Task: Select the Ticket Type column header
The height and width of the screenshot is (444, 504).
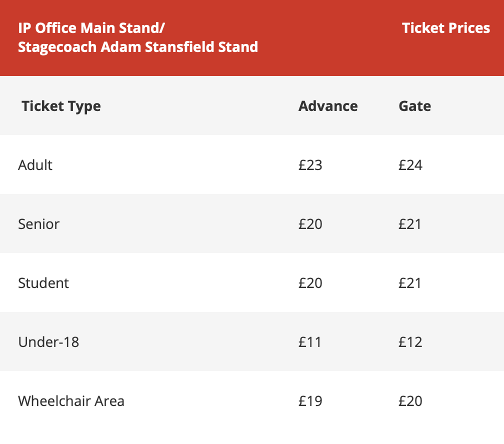Action: [x=61, y=106]
